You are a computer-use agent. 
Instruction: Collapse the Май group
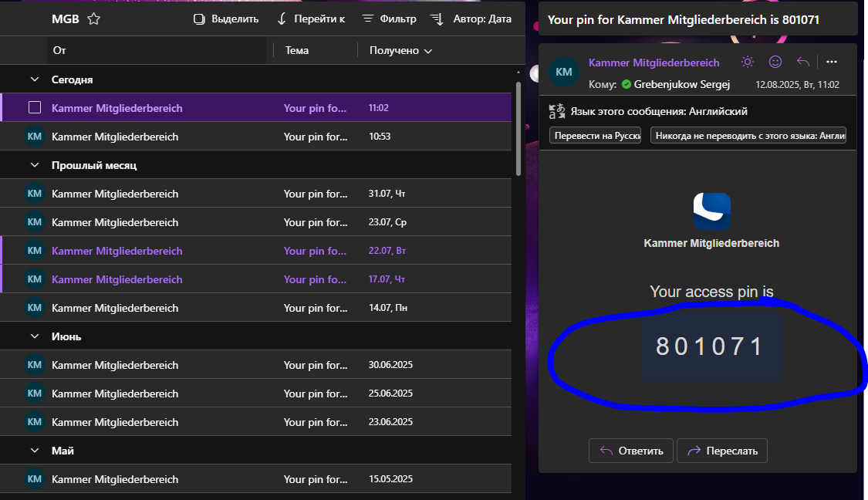[x=34, y=450]
